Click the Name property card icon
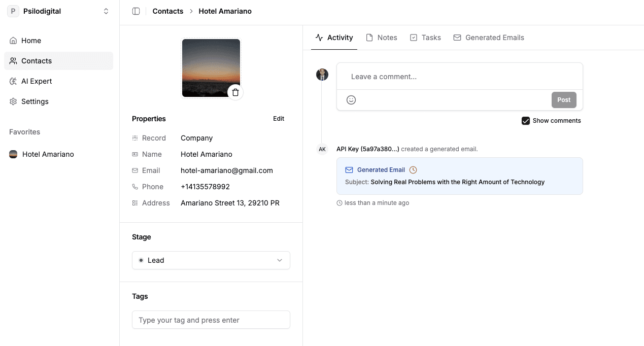 135,154
